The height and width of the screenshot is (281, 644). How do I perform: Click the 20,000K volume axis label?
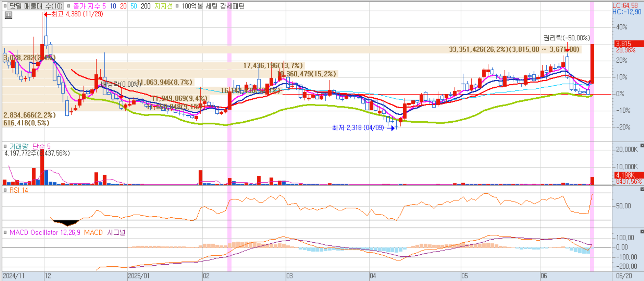(627, 150)
